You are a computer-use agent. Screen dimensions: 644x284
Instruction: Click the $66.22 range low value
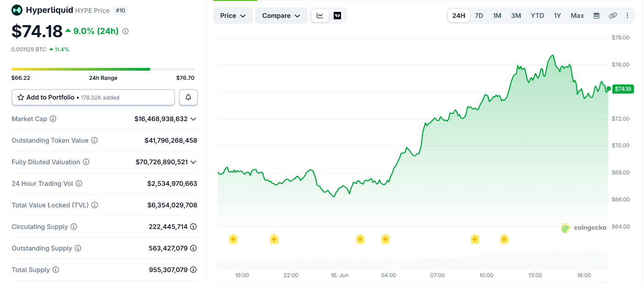(21, 78)
